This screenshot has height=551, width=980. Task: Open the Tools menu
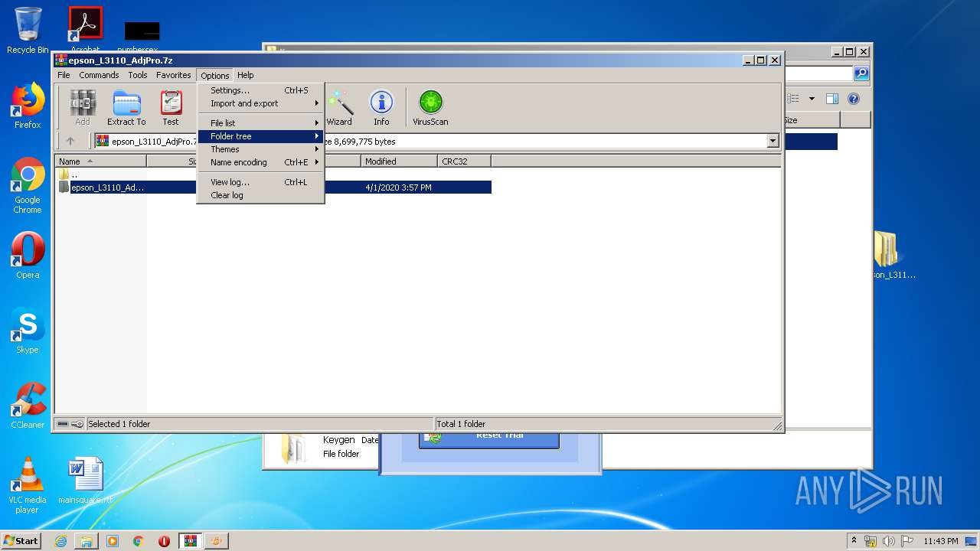tap(138, 75)
